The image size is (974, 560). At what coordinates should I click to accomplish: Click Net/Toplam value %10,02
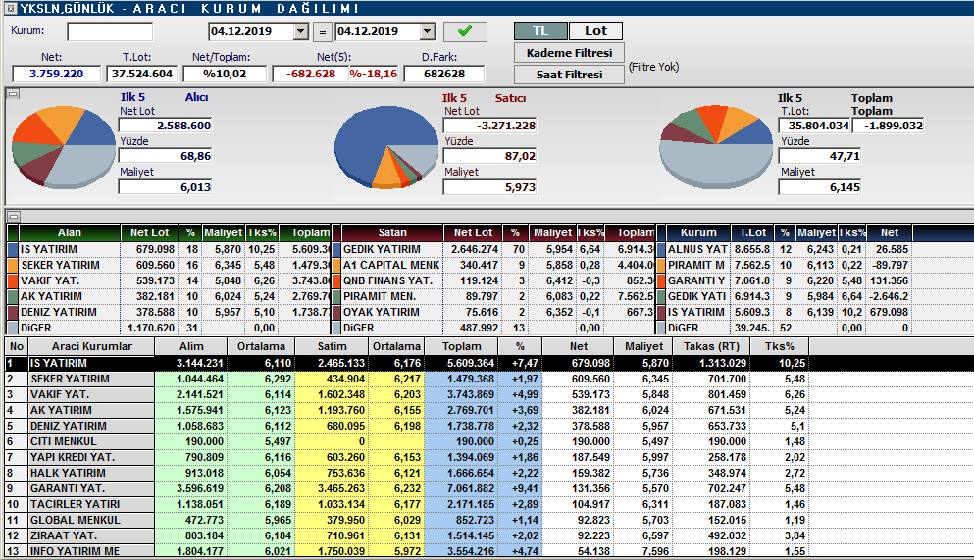[x=225, y=74]
